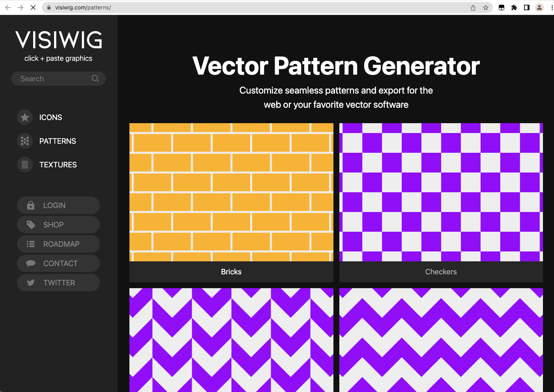The width and height of the screenshot is (554, 392).
Task: Click the Twitter bird icon
Action: coord(31,283)
